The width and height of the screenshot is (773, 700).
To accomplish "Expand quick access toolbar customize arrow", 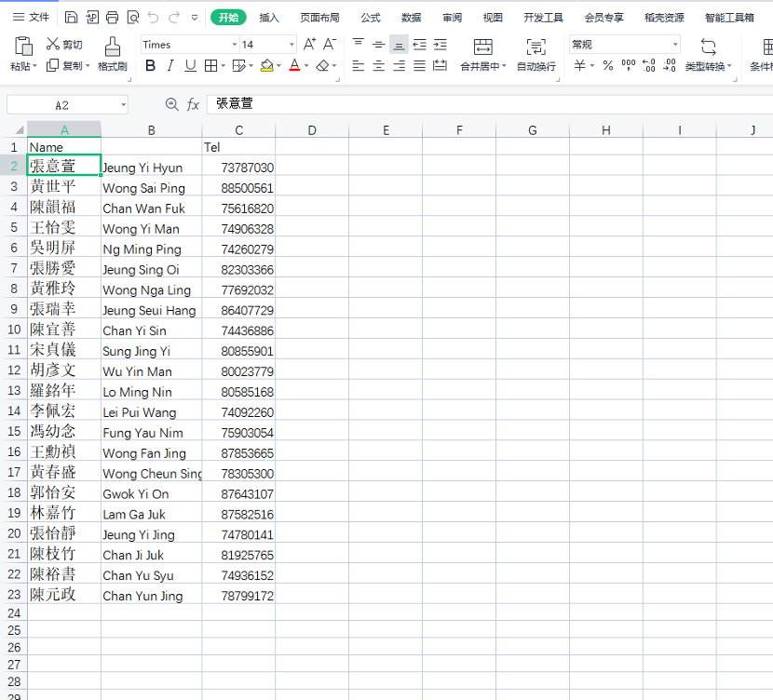I will (195, 18).
